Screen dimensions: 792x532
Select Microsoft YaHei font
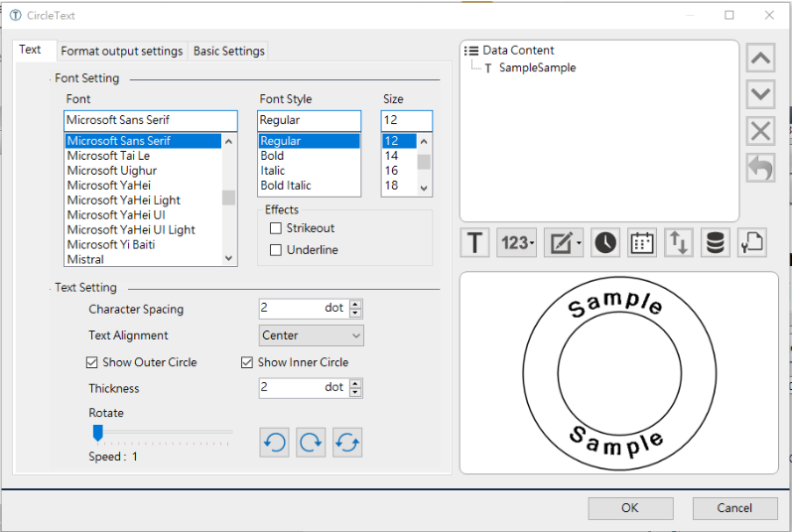coord(144,186)
